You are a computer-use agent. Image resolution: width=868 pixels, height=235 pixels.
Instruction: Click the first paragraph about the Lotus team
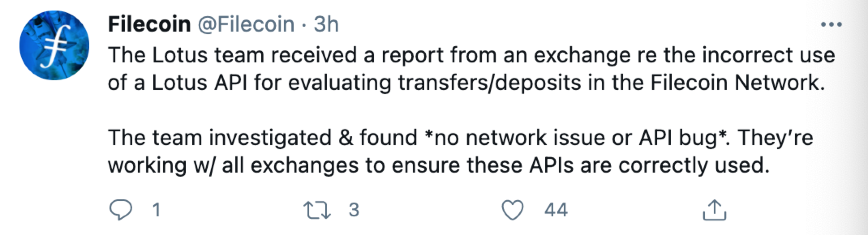(x=471, y=69)
